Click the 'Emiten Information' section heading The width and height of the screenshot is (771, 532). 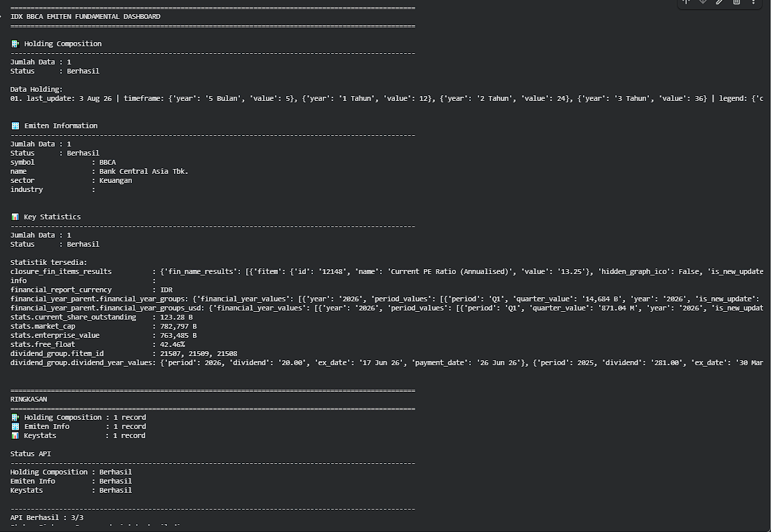pyautogui.click(x=61, y=125)
